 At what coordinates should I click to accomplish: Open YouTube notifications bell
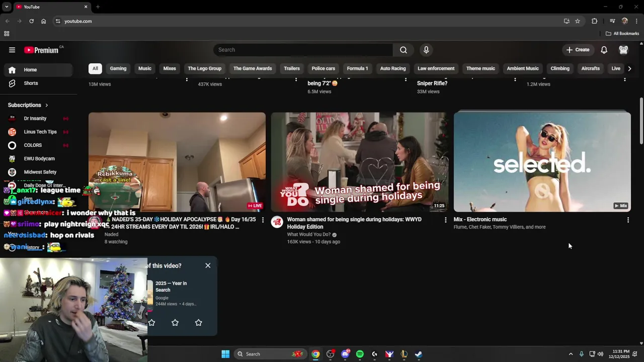[x=604, y=50]
